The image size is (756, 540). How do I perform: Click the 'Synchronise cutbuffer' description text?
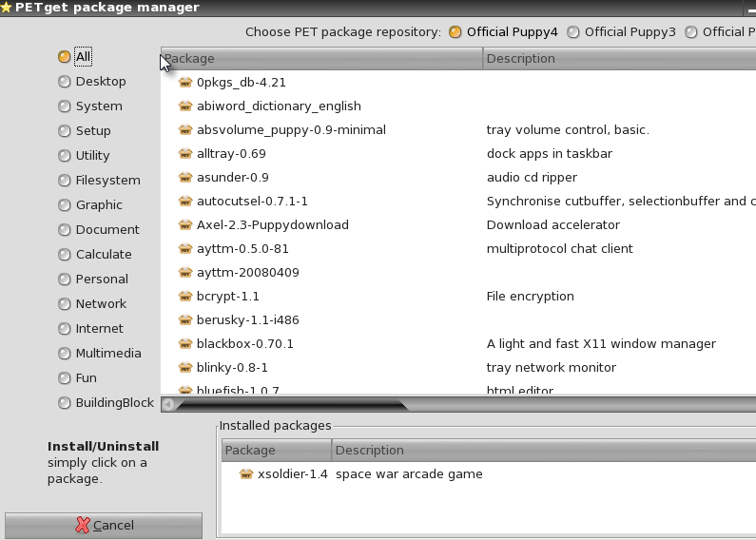pos(621,201)
